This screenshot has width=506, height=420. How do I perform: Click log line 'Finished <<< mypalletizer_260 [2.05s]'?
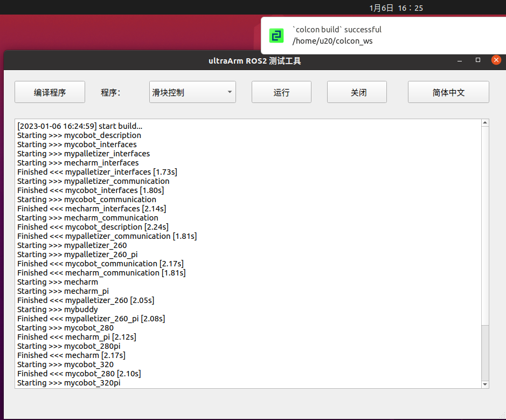tap(86, 300)
